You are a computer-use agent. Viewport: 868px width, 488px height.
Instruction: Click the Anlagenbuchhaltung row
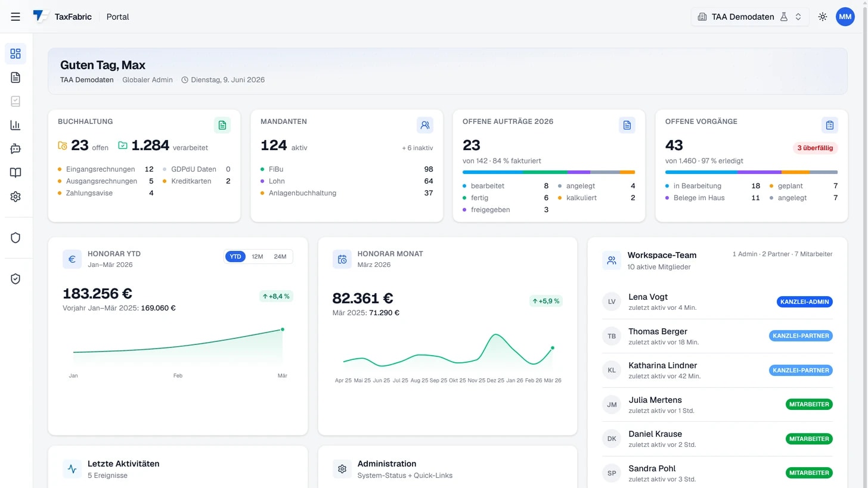[x=347, y=193]
